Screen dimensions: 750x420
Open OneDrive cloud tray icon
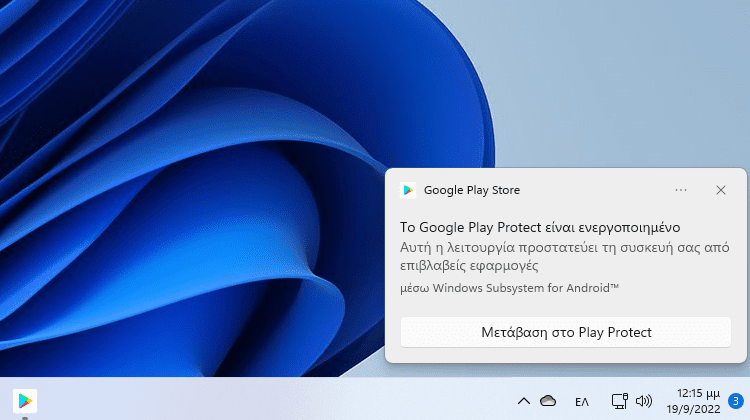coord(548,401)
